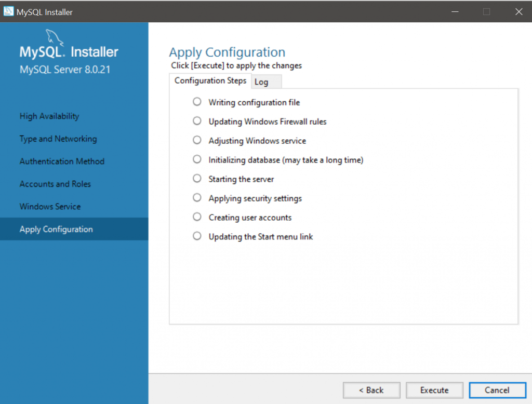Screen dimensions: 532x404
Task: Click the 'MySQL. Installer' sidebar title text
Action: pos(69,52)
